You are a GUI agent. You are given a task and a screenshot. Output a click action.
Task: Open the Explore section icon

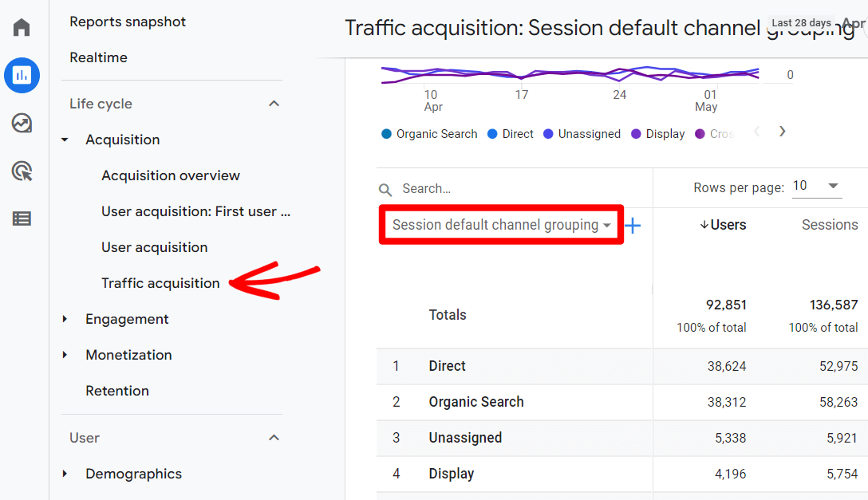pyautogui.click(x=22, y=124)
